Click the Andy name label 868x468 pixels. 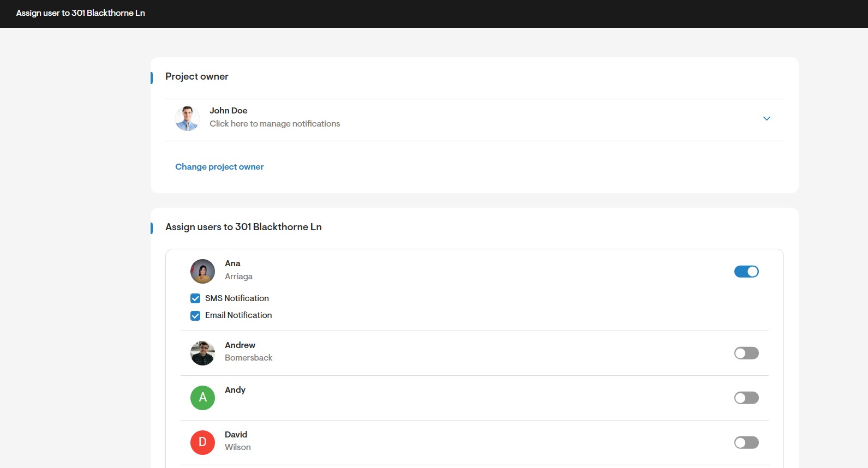point(235,390)
